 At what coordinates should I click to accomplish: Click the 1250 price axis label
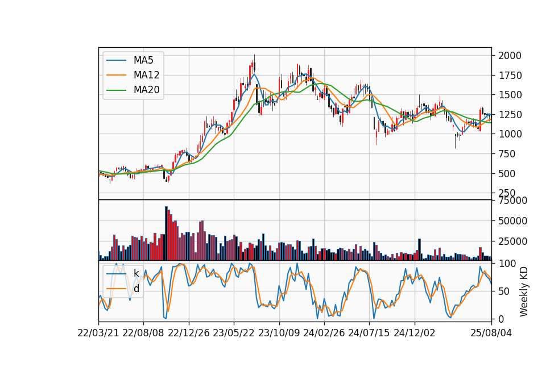(510, 114)
